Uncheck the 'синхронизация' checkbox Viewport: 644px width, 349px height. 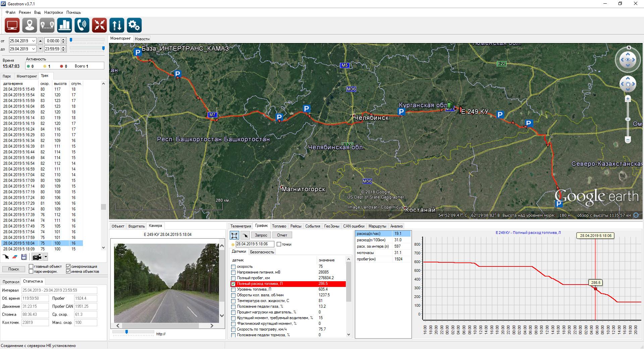coord(68,266)
